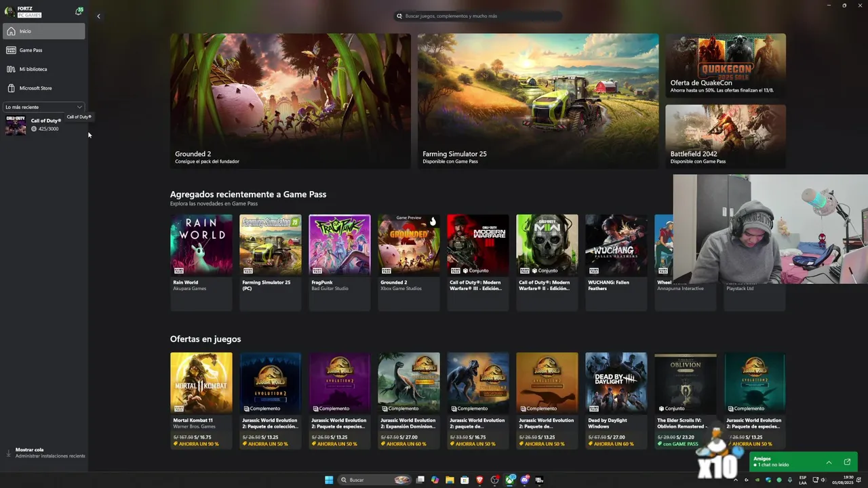Expand the Amigos chat panel chevron
The height and width of the screenshot is (488, 868).
point(829,462)
